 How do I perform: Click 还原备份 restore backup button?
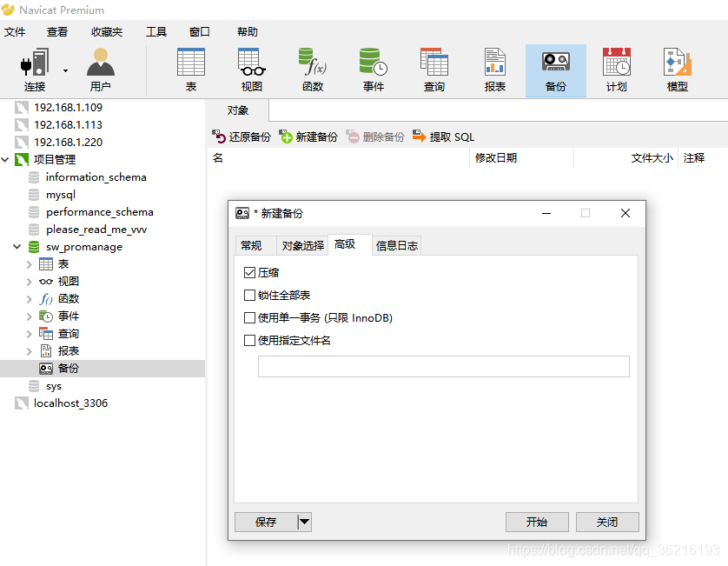[241, 137]
